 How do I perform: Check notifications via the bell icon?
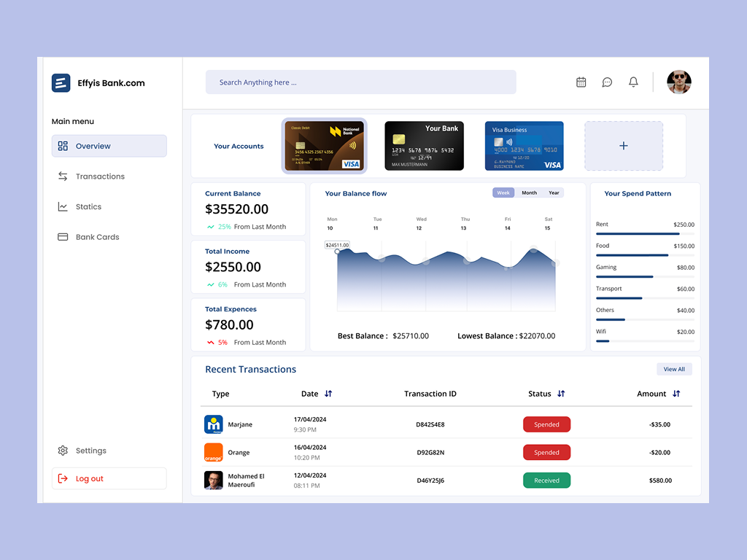(x=633, y=82)
